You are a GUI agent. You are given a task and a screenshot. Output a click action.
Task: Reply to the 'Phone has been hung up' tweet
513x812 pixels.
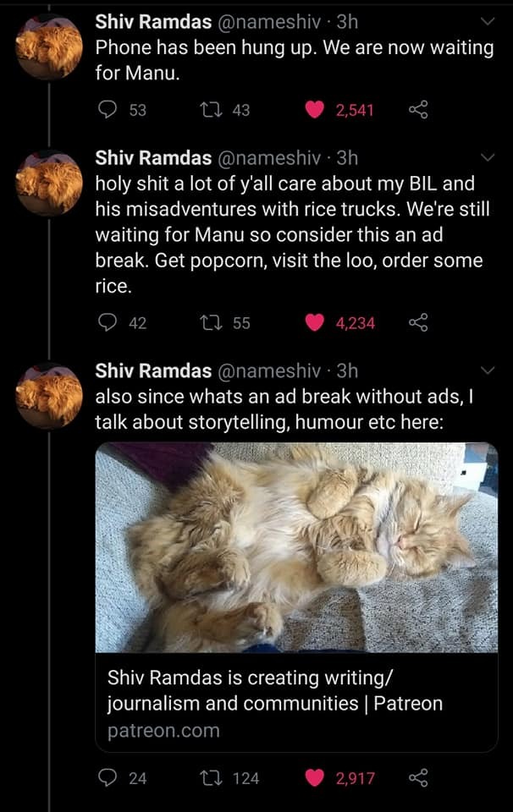pos(108,110)
